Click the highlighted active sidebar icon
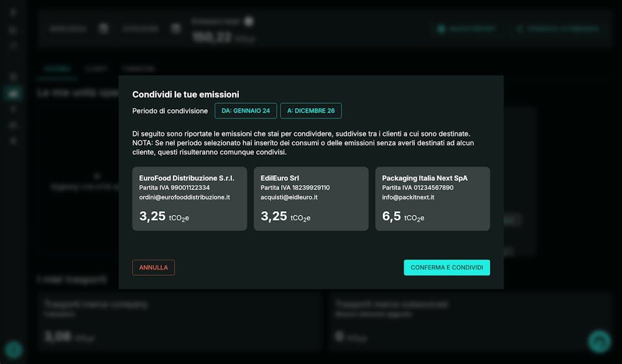The height and width of the screenshot is (364, 622). tap(13, 93)
